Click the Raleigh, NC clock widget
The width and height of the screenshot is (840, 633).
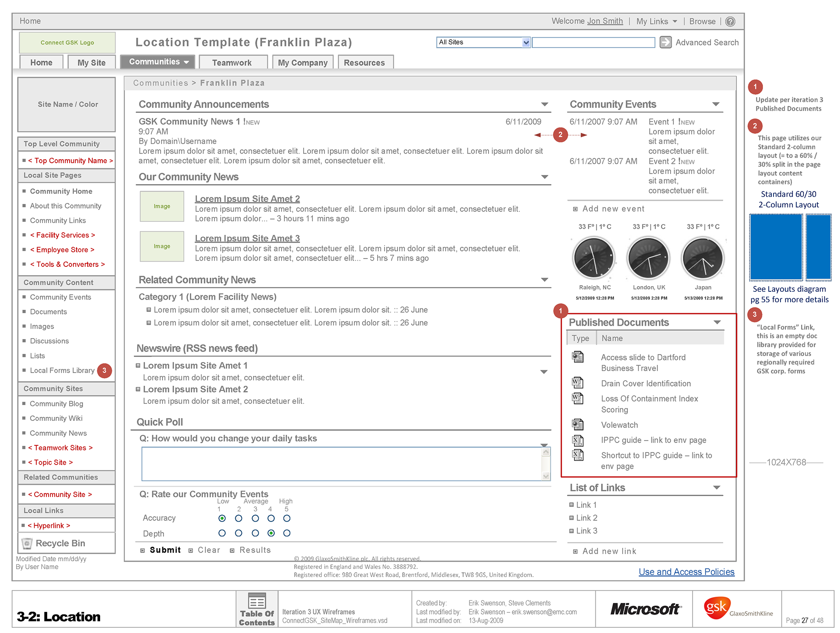tap(594, 258)
